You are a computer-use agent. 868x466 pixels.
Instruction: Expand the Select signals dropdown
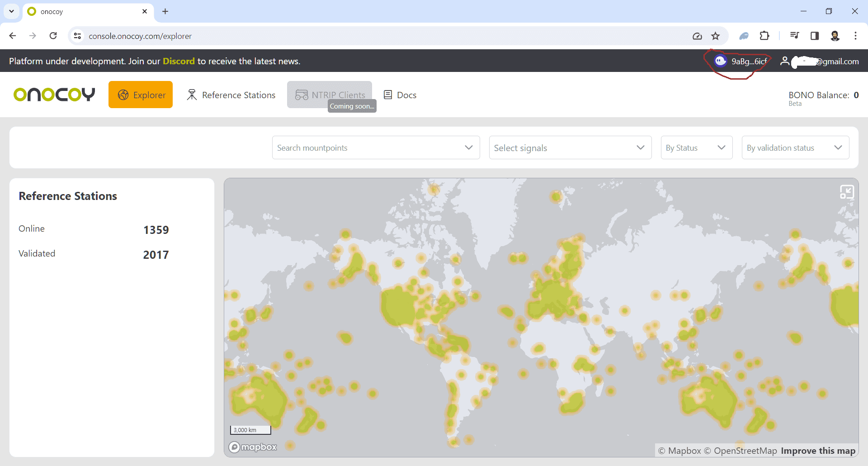(570, 147)
